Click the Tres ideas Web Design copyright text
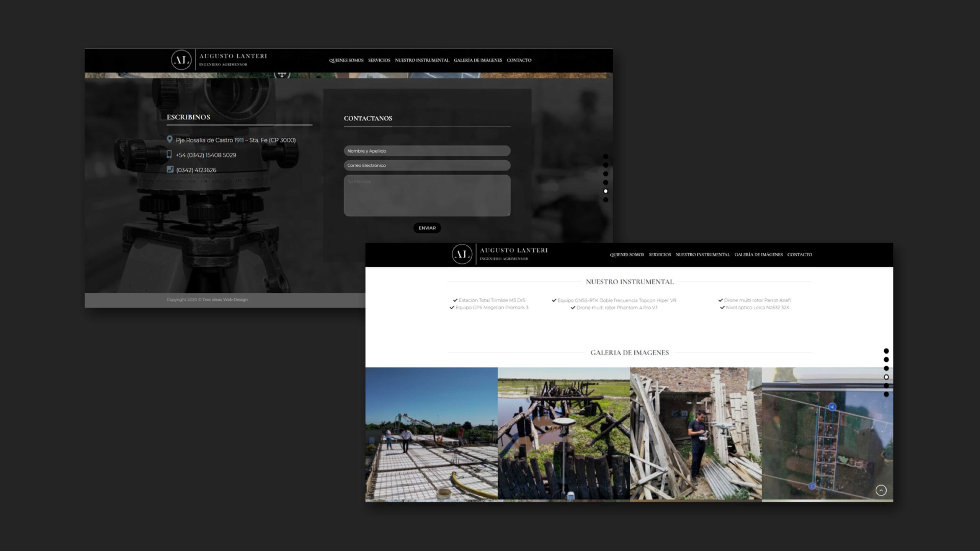Image resolution: width=980 pixels, height=551 pixels. [x=207, y=300]
